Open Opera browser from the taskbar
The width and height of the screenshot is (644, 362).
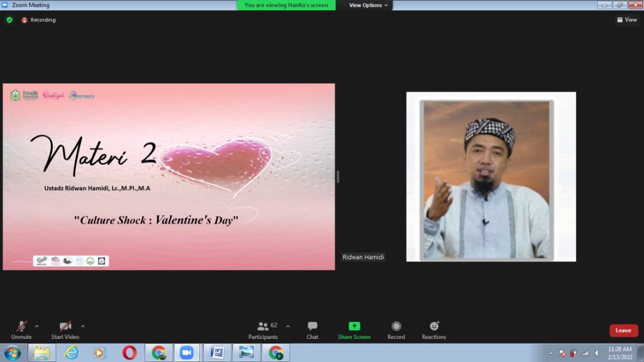[x=129, y=353]
